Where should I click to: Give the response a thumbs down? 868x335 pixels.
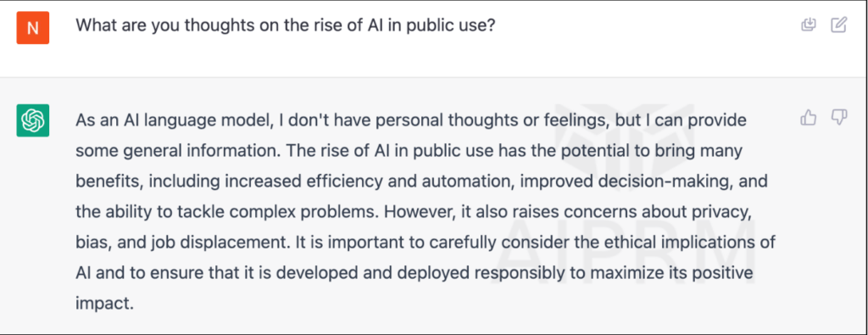pos(839,117)
